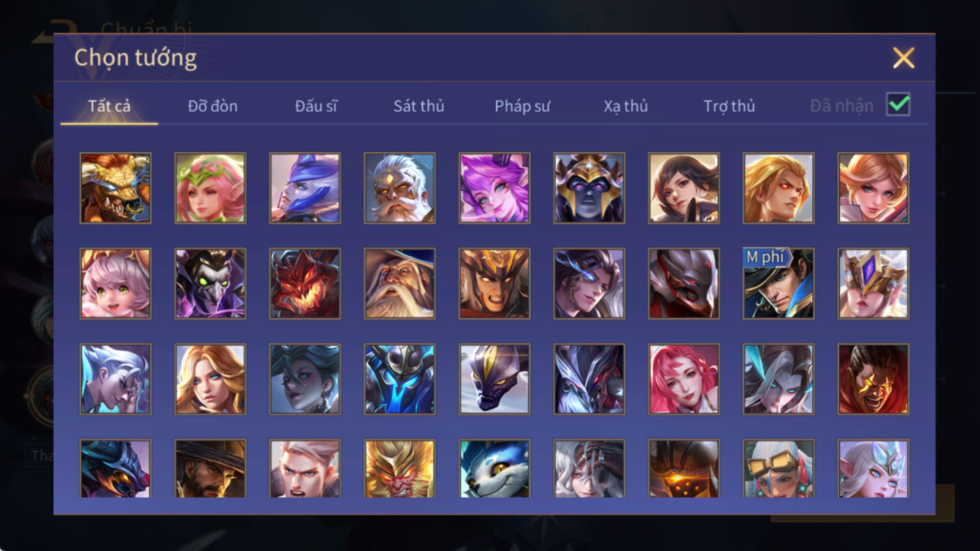
Task: Choose the pink-haired girl with cat ears
Action: coord(115,284)
